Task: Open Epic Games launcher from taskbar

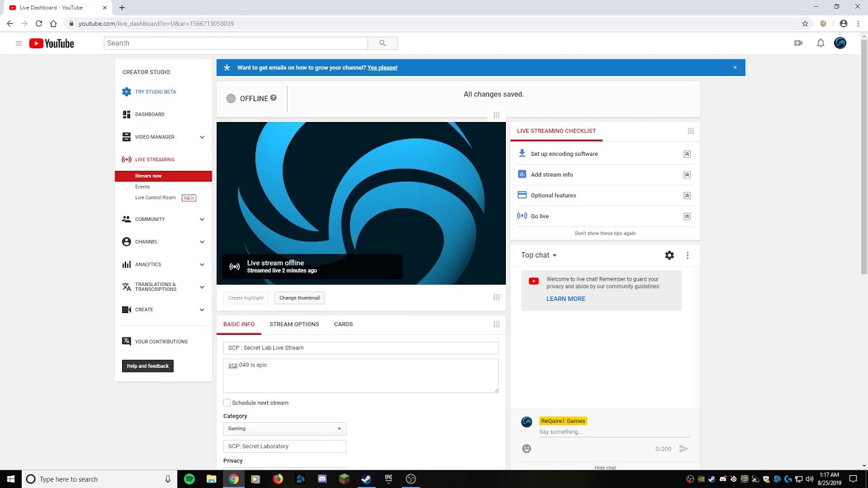Action: 389,479
